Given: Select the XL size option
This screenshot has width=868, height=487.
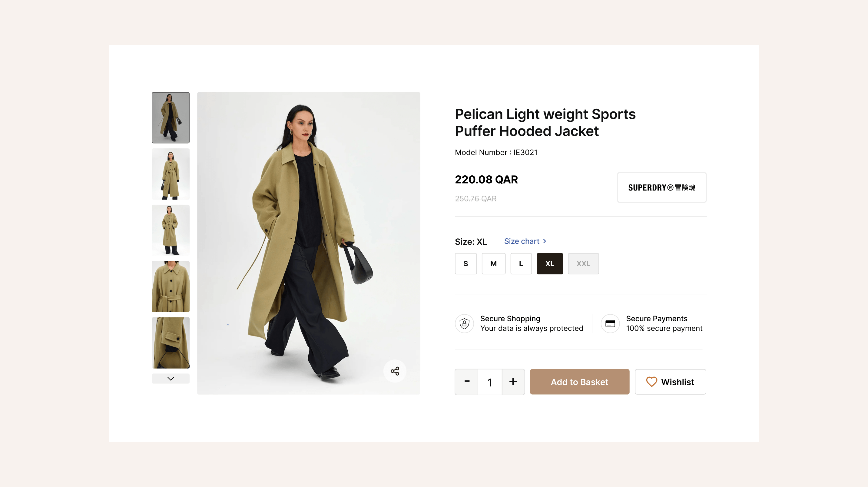Looking at the screenshot, I should 550,263.
